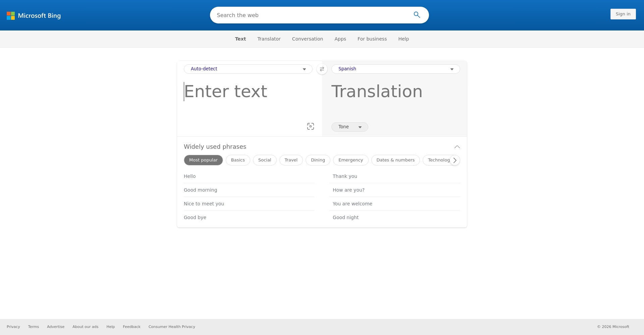Click the Microsoft Bing logo
Screen dimensions: 644x335
tap(34, 15)
